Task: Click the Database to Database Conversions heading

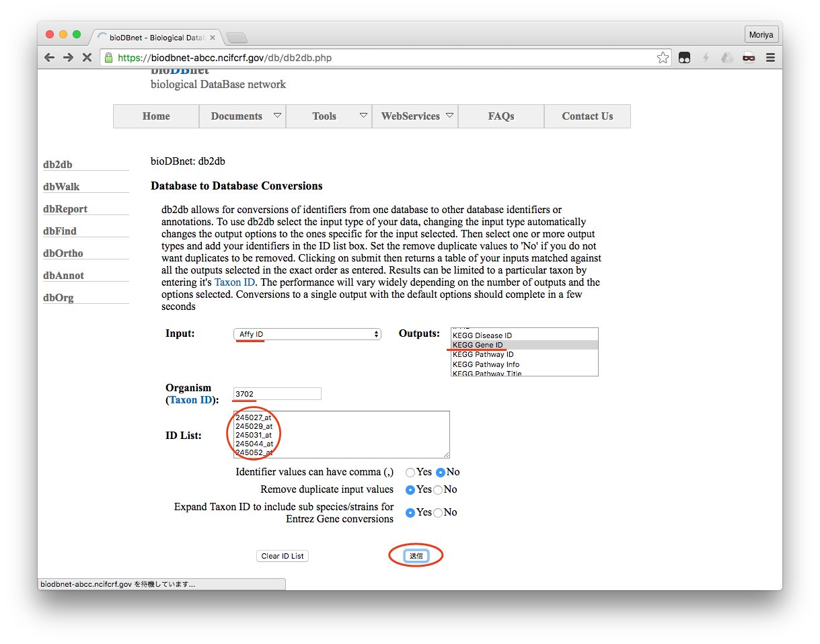Action: pyautogui.click(x=237, y=186)
